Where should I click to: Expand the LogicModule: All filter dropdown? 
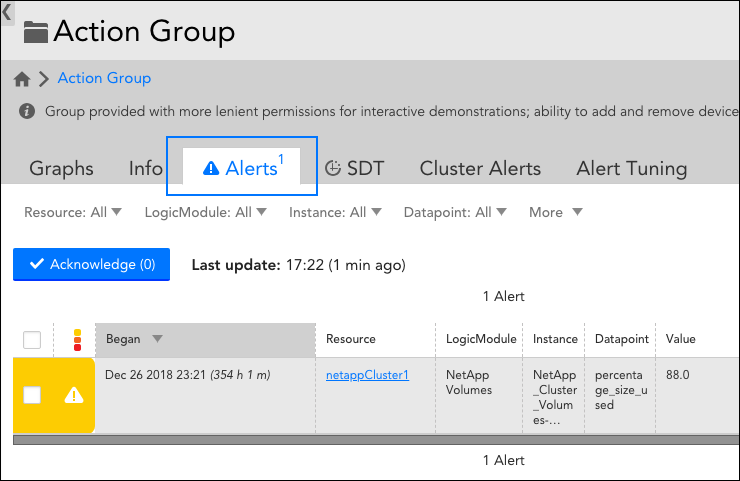pyautogui.click(x=206, y=212)
